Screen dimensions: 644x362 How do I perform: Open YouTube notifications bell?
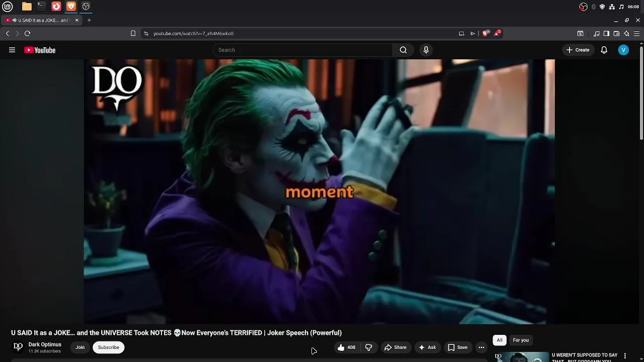(x=604, y=50)
